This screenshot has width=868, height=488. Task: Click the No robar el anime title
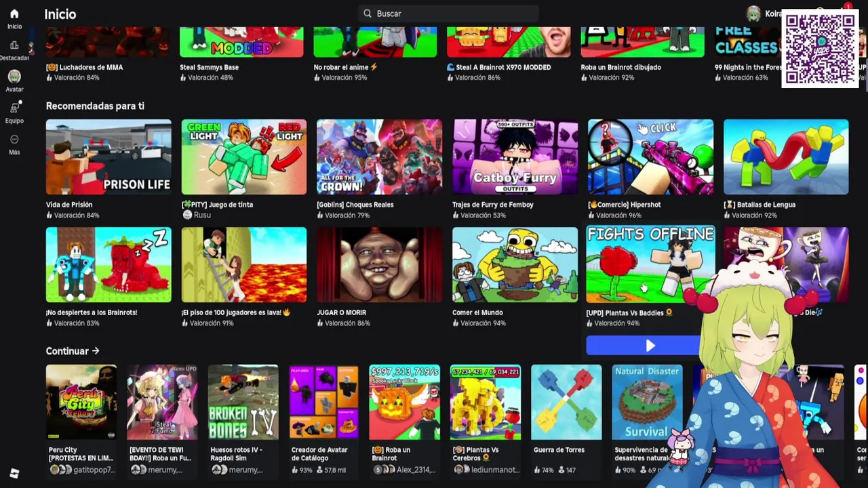(346, 67)
